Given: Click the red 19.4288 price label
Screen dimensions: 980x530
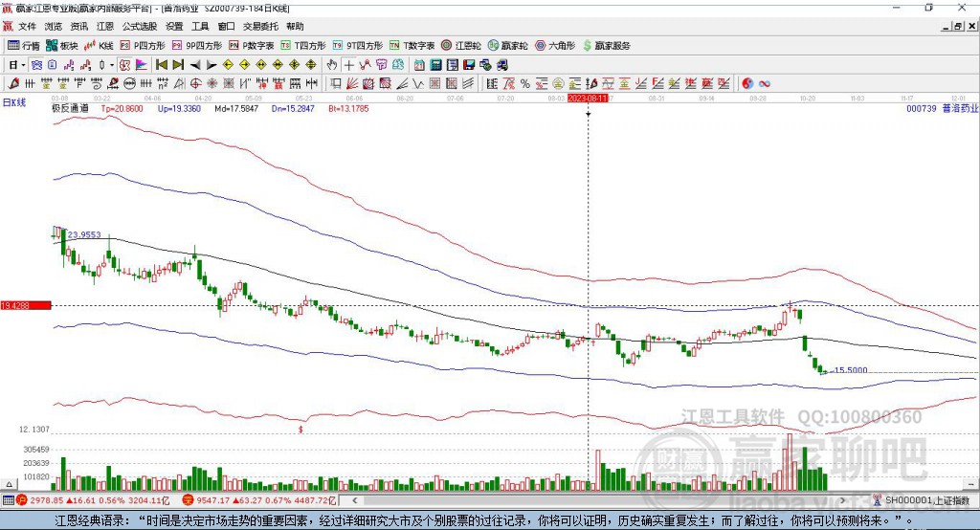Looking at the screenshot, I should pos(26,305).
